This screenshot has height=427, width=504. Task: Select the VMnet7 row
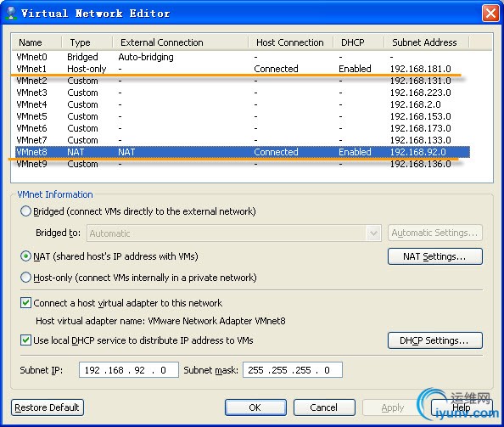[x=243, y=140]
